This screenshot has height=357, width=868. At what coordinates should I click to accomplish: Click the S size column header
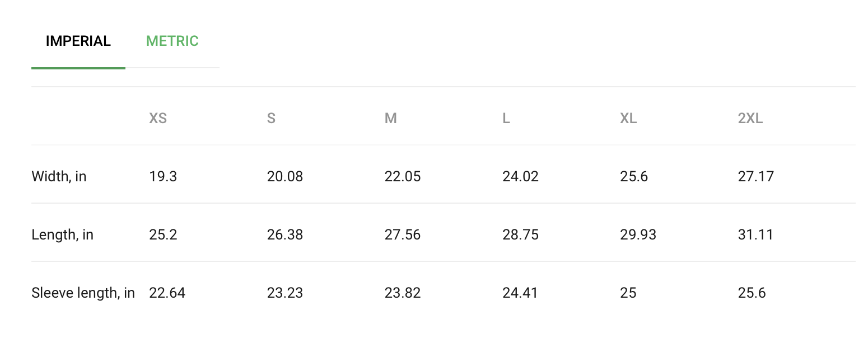point(271,119)
